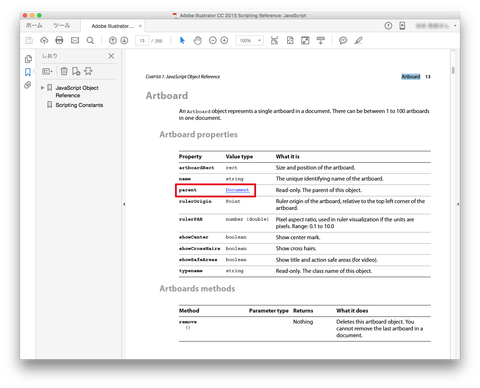Screen dimensions: 480x388
Task: Click the artboardRect property cell
Action: click(x=196, y=168)
